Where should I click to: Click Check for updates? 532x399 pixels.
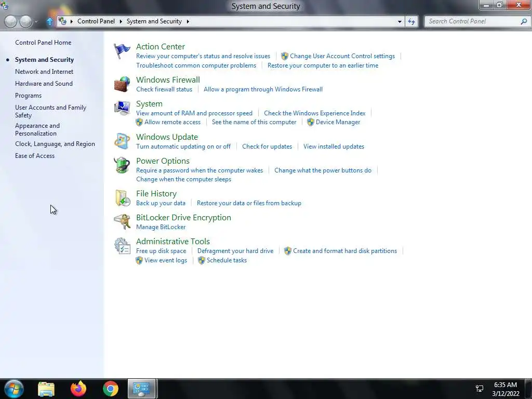click(x=267, y=147)
